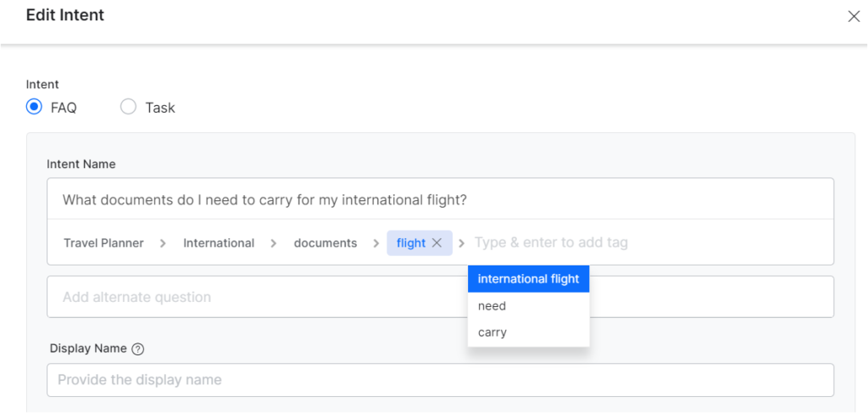Click the Display Name help icon

[x=138, y=349]
